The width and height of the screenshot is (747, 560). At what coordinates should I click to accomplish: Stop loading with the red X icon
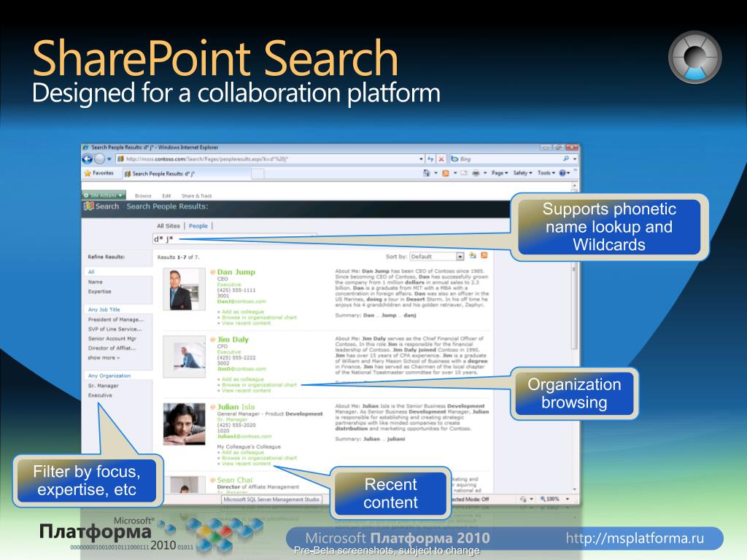tap(441, 159)
